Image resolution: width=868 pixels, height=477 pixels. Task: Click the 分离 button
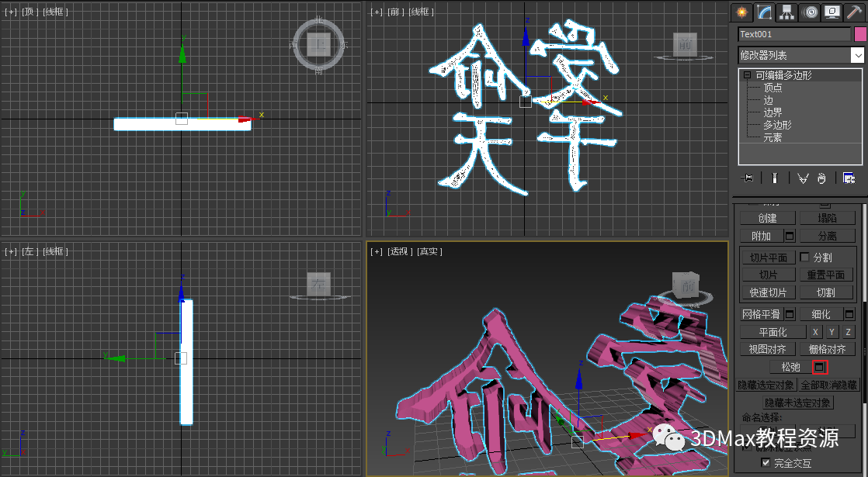click(827, 236)
